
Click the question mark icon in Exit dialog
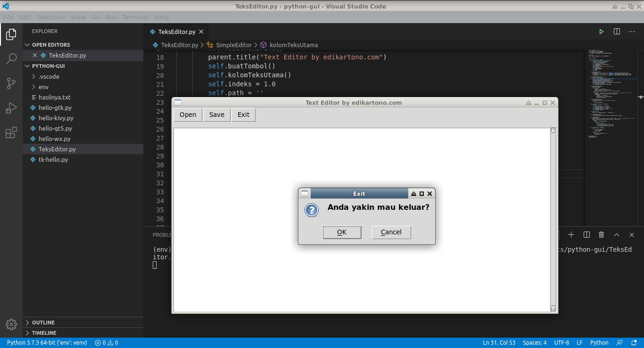312,210
